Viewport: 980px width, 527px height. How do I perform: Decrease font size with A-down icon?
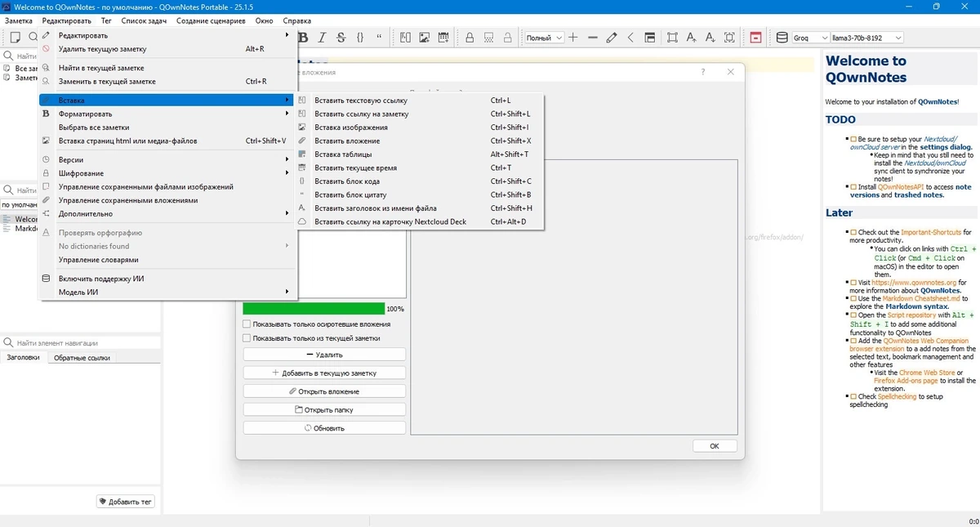click(710, 38)
